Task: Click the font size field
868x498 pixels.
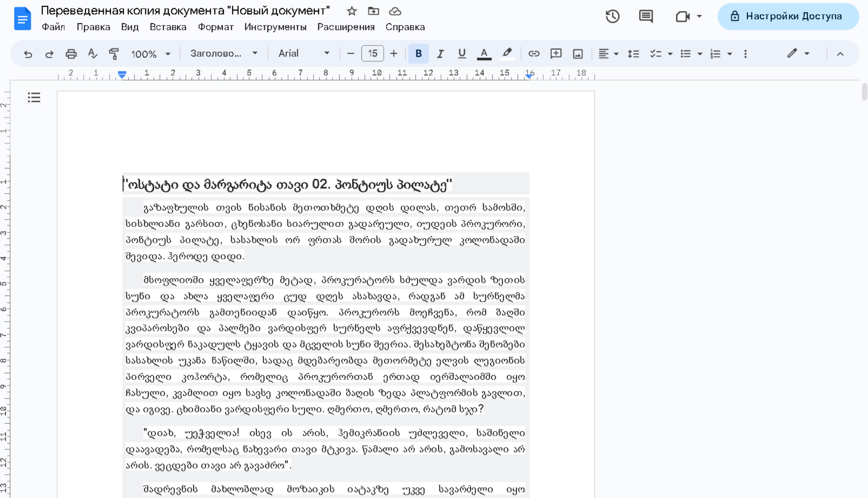Action: click(x=372, y=54)
